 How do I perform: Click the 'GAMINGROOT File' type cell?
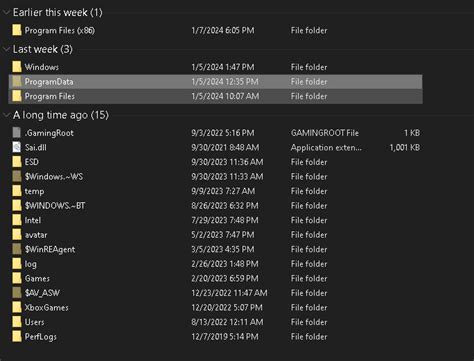point(325,133)
